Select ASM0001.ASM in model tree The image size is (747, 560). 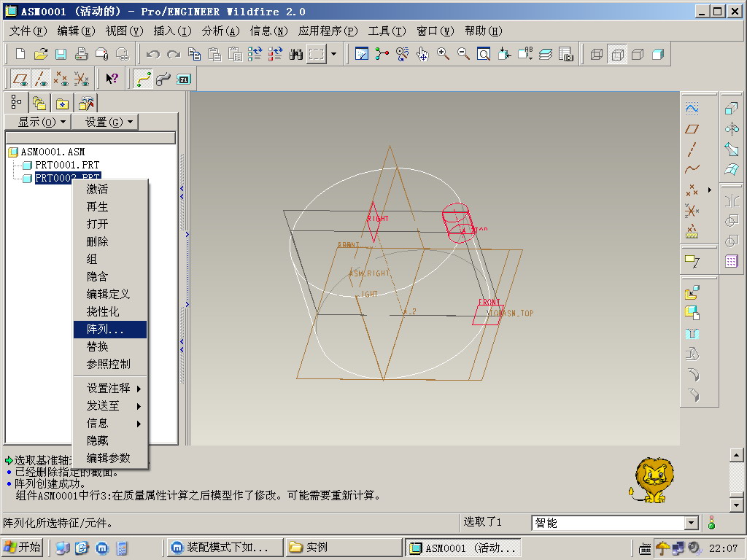53,152
